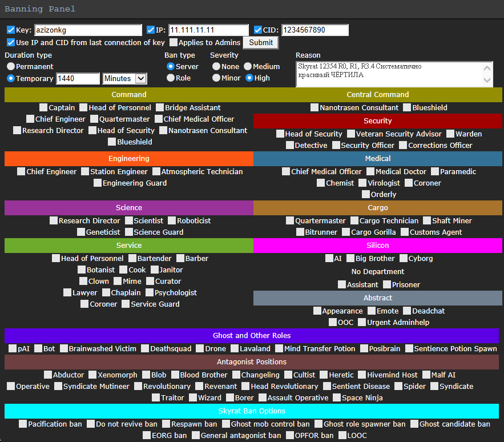504x442 pixels.
Task: Check the Changeling antagonist checkbox
Action: pos(236,375)
